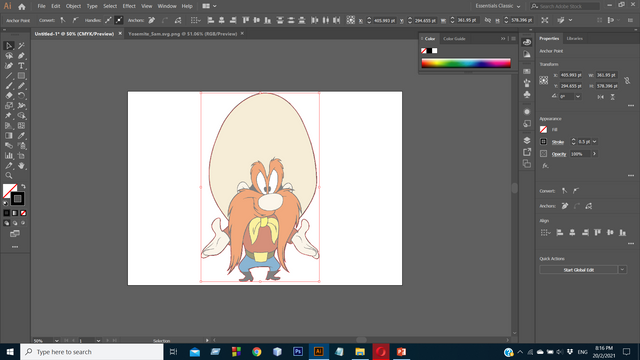The image size is (640, 360).
Task: Click Search Adobe Stock field
Action: click(x=565, y=6)
